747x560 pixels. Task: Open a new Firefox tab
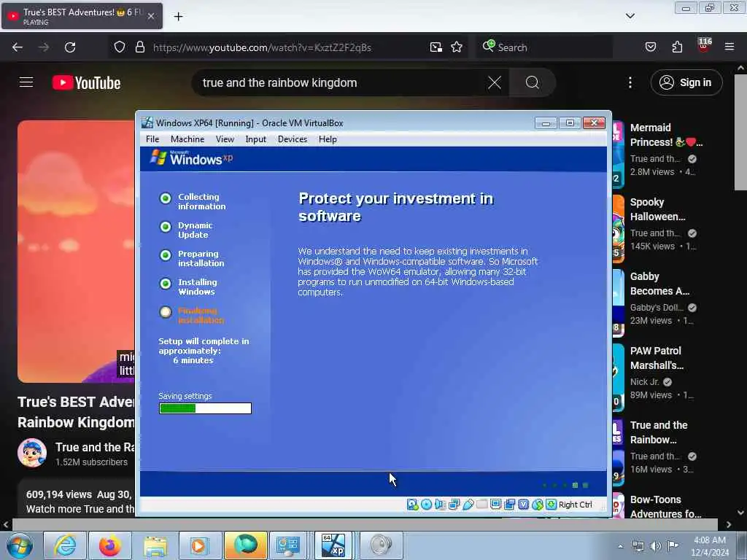click(178, 17)
